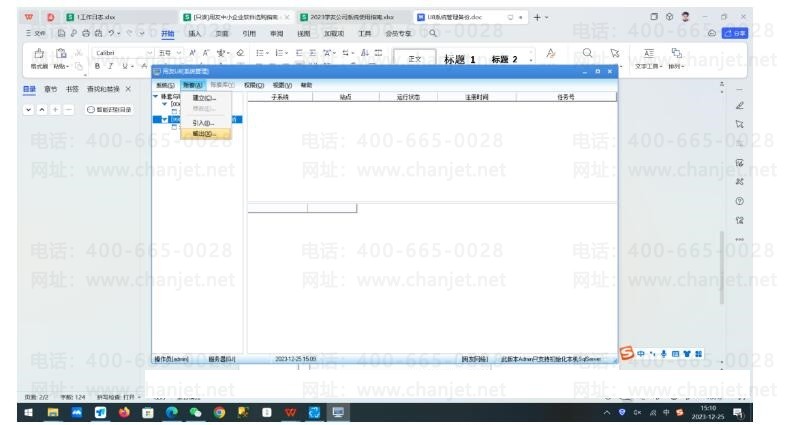Switch to the WPS 插入 ribbon tab
Screen dimensions: 792x425
pyautogui.click(x=194, y=33)
